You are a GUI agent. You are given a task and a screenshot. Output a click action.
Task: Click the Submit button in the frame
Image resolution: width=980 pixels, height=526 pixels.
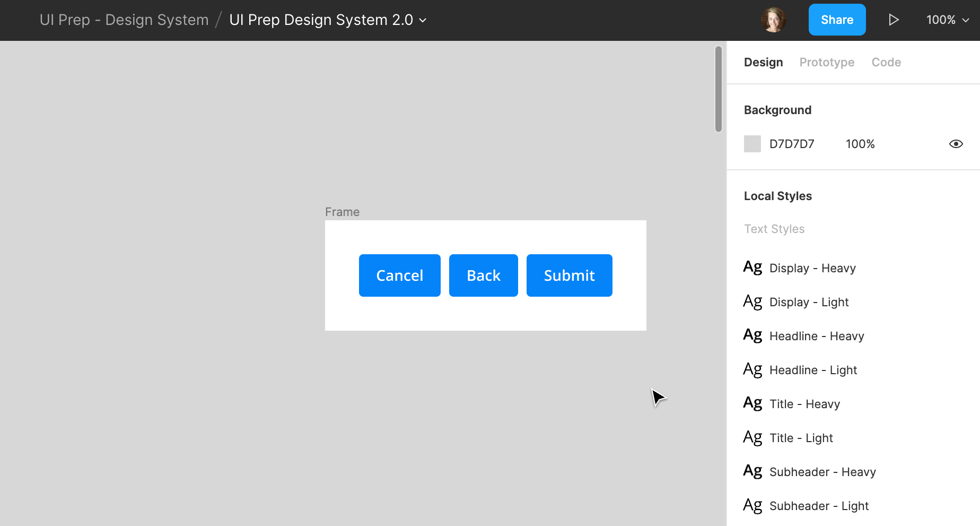click(x=570, y=275)
